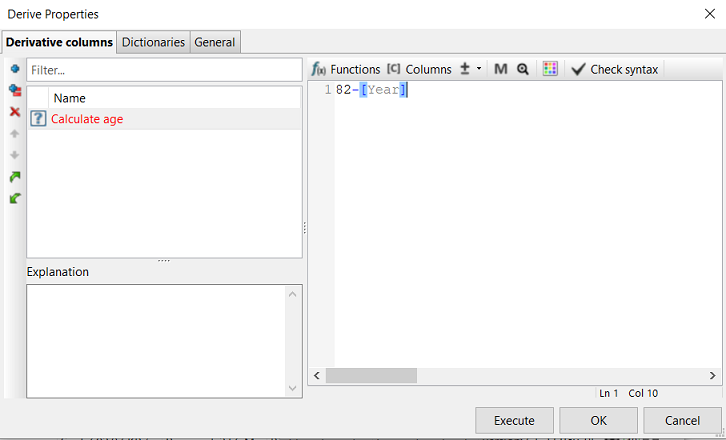The image size is (726, 440).
Task: Open the color grid syntax highlighting icon
Action: (549, 69)
